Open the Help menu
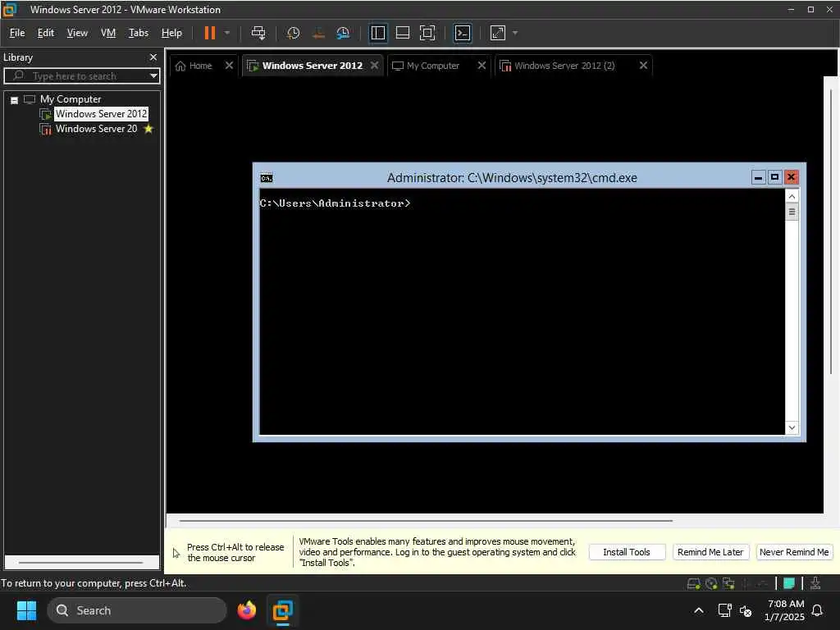Screen dimensions: 840x630 [x=171, y=33]
